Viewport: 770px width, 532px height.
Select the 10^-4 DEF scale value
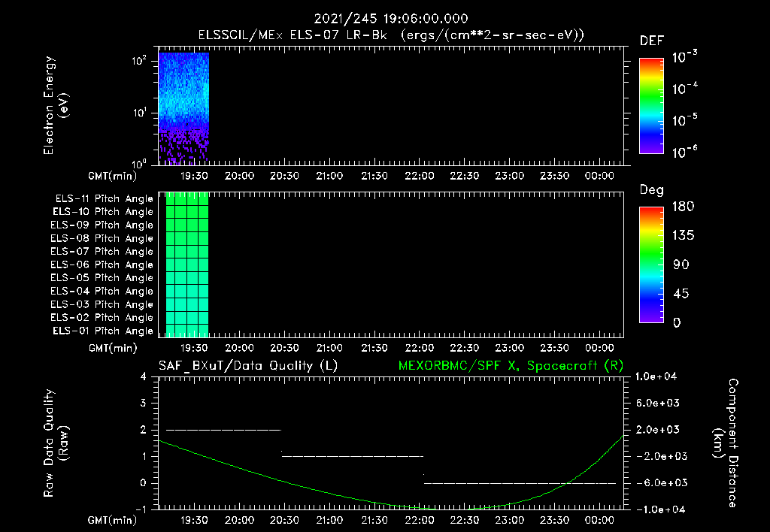tap(684, 89)
